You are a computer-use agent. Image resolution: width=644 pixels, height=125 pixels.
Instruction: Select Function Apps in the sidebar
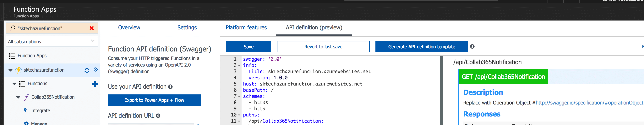32,56
